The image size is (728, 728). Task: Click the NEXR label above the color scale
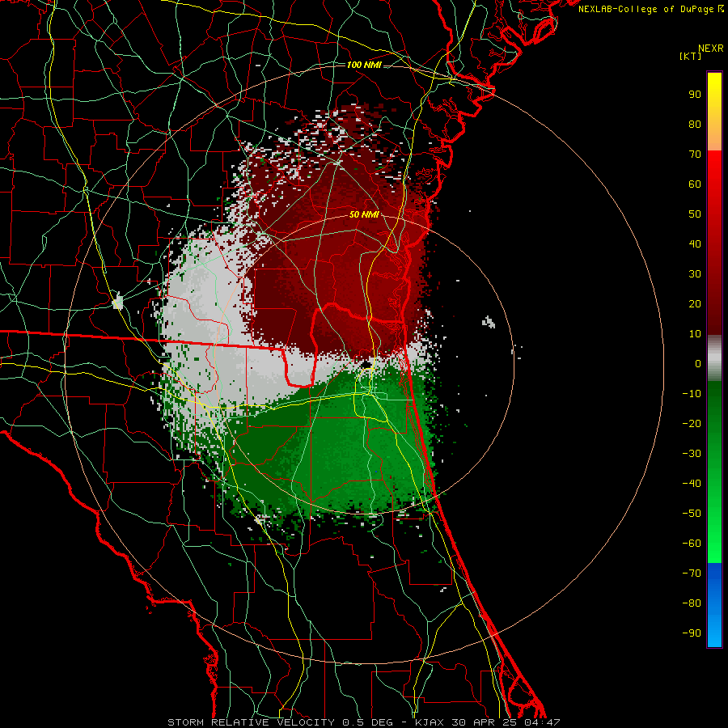click(711, 49)
